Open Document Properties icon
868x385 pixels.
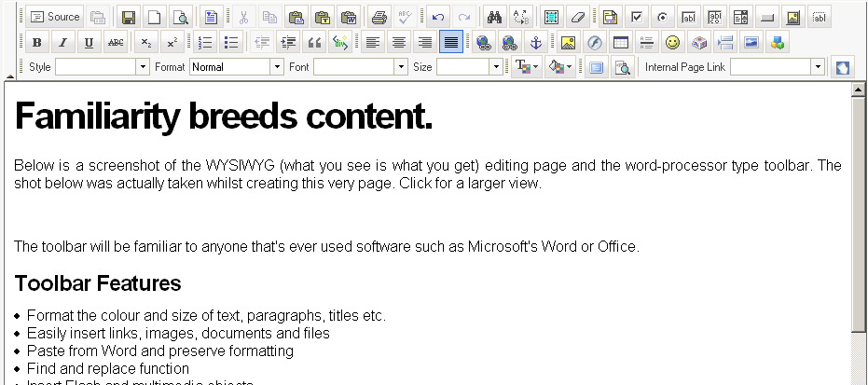[x=98, y=17]
